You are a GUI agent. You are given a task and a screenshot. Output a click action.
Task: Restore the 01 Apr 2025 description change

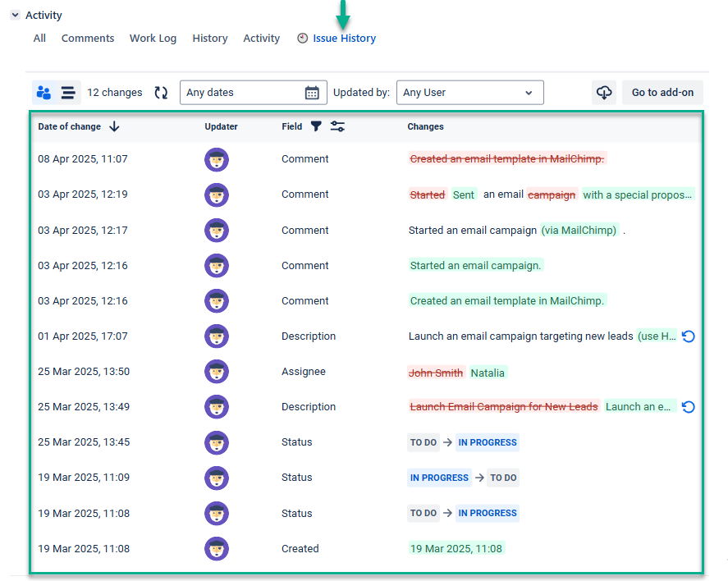(688, 336)
